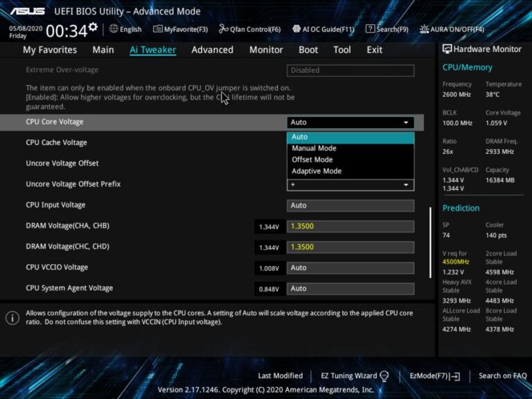The width and height of the screenshot is (532, 399).
Task: Click the Qfan Control fan icon
Action: 223,29
